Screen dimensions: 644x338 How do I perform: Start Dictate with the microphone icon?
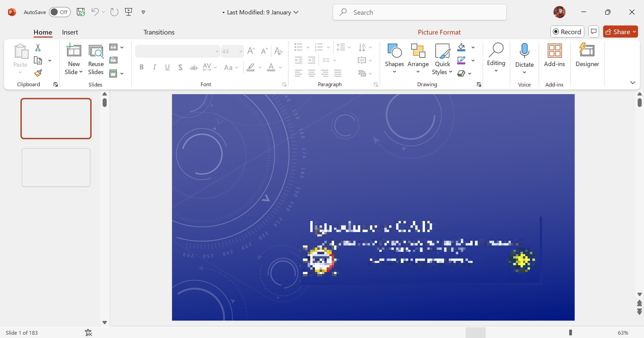pyautogui.click(x=524, y=59)
